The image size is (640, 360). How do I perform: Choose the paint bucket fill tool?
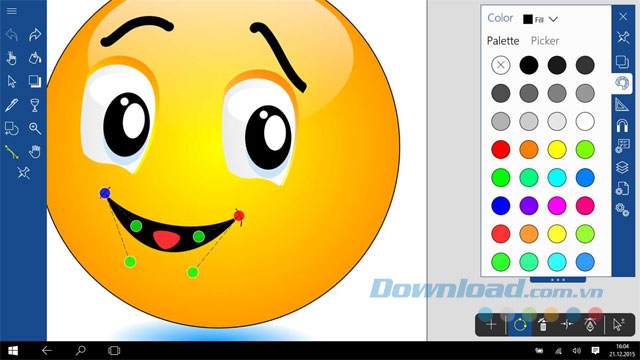pyautogui.click(x=35, y=58)
